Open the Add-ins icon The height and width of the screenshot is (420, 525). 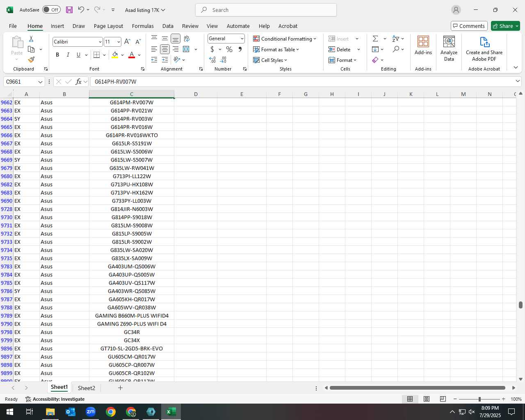[x=423, y=45]
